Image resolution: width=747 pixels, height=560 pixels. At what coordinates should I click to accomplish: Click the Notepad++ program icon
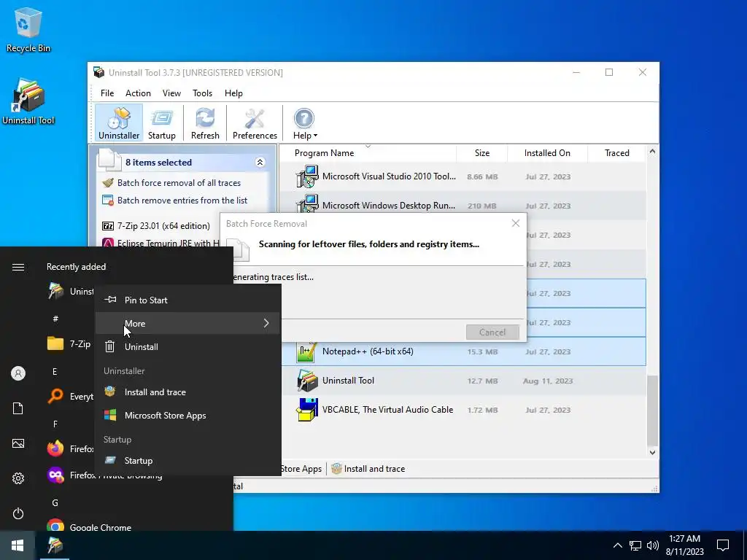coord(307,352)
